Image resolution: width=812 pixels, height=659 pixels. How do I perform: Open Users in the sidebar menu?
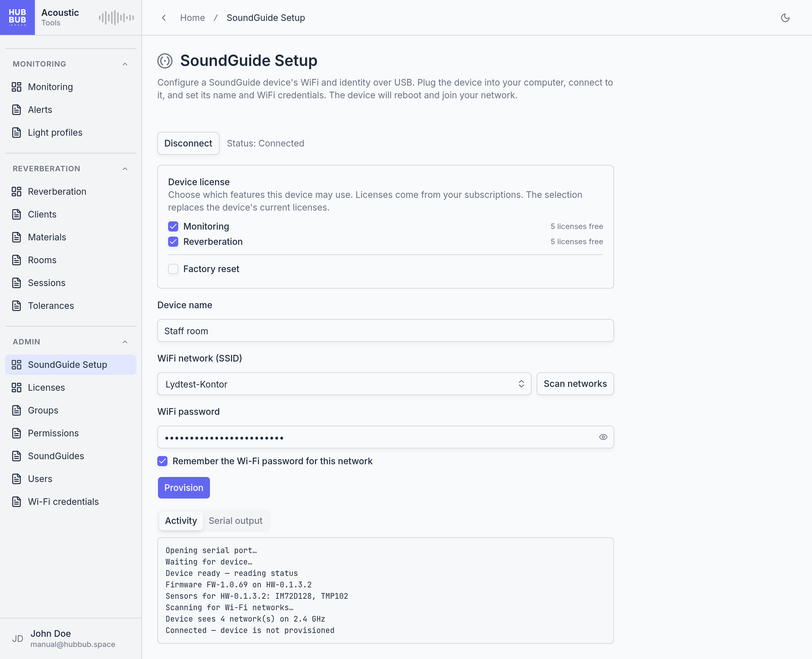(x=71, y=479)
